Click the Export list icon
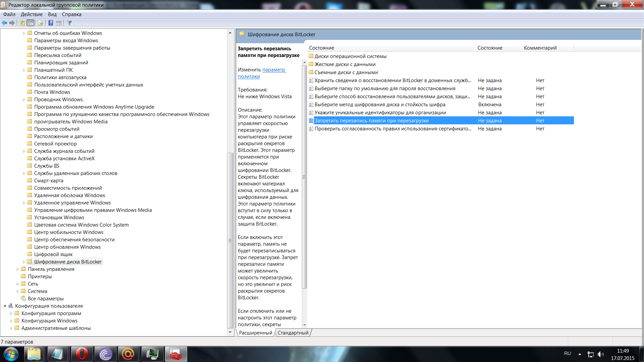 point(41,23)
